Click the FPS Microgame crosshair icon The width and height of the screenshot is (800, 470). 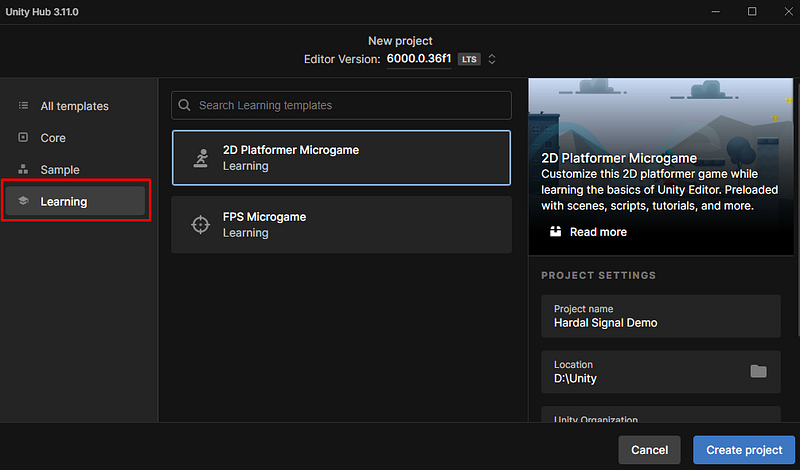[201, 225]
